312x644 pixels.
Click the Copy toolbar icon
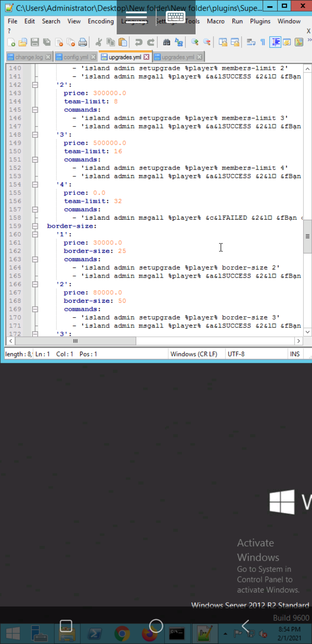coord(111,42)
